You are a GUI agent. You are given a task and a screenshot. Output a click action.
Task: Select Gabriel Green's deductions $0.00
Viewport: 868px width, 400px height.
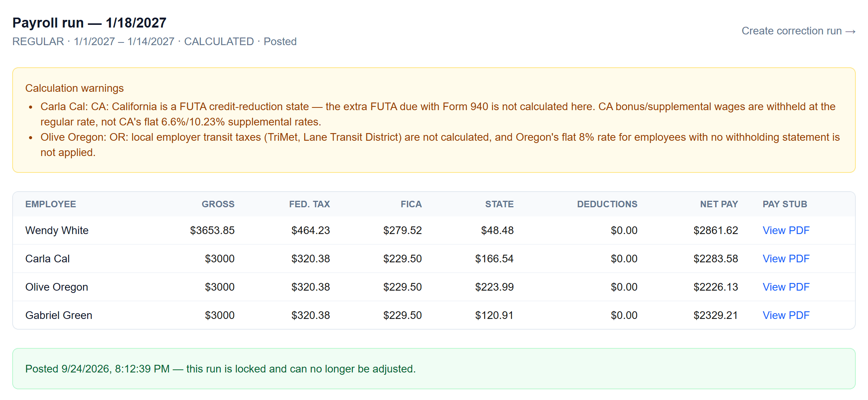624,315
